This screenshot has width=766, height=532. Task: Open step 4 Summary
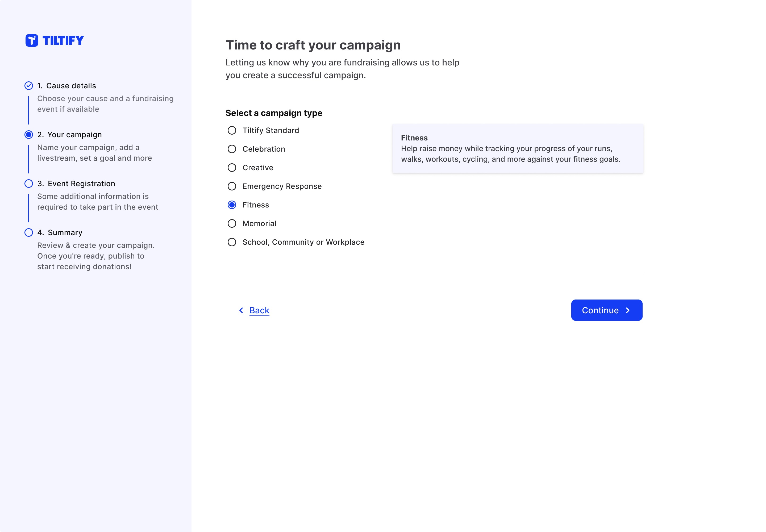60,233
